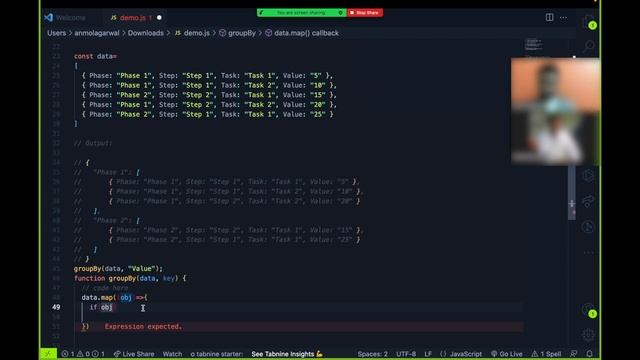
Task: Select anmolagarwal in the breadcrumb
Action: [x=97, y=33]
